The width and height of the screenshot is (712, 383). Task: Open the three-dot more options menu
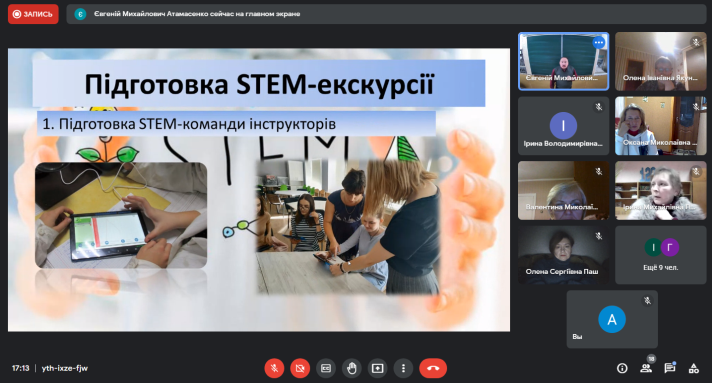pos(403,368)
